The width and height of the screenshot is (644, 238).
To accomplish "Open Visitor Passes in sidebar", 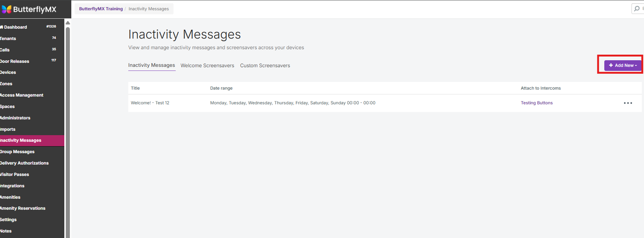I will pyautogui.click(x=15, y=174).
